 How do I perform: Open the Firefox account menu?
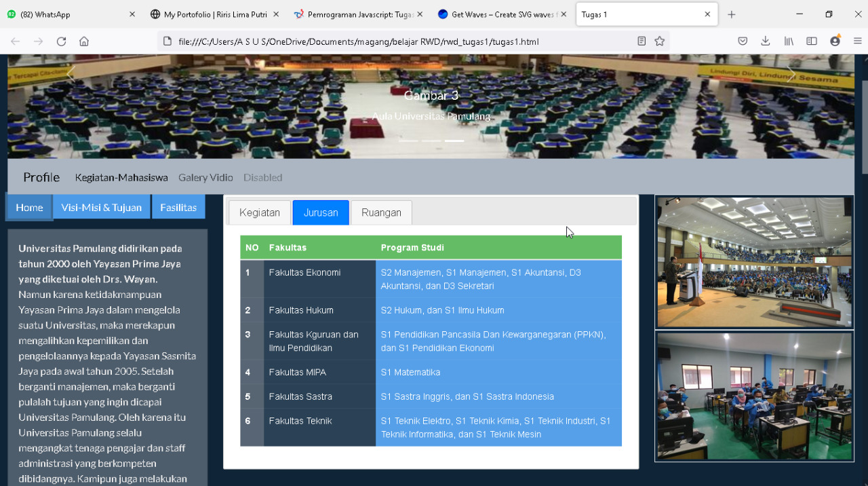[835, 41]
